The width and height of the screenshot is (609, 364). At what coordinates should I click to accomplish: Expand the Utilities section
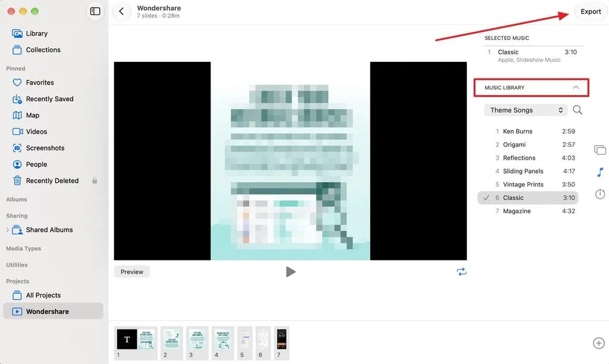click(x=17, y=265)
